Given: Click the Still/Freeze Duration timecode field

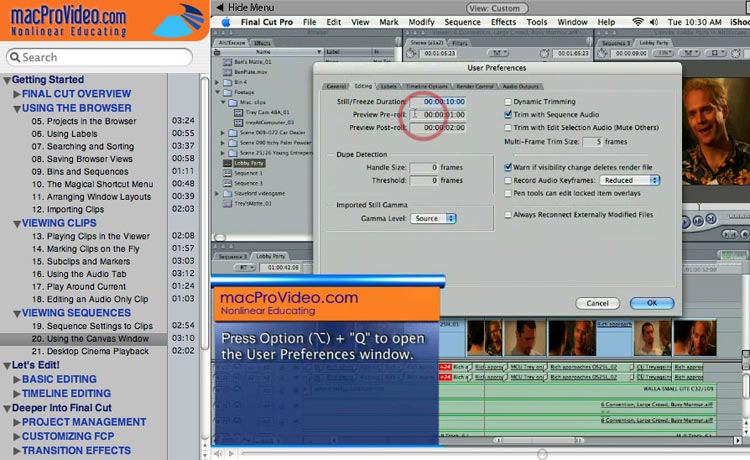Looking at the screenshot, I should (x=438, y=102).
